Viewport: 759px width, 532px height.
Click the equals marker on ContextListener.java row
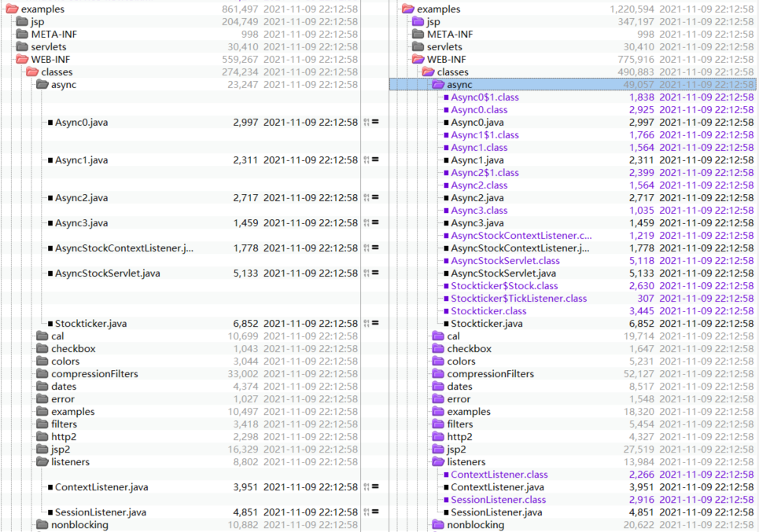click(x=375, y=487)
